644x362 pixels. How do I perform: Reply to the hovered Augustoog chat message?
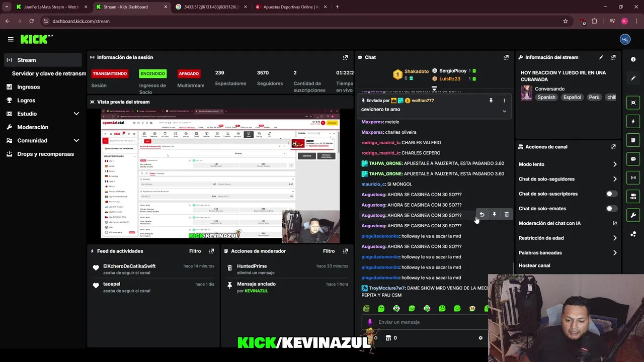pos(481,215)
